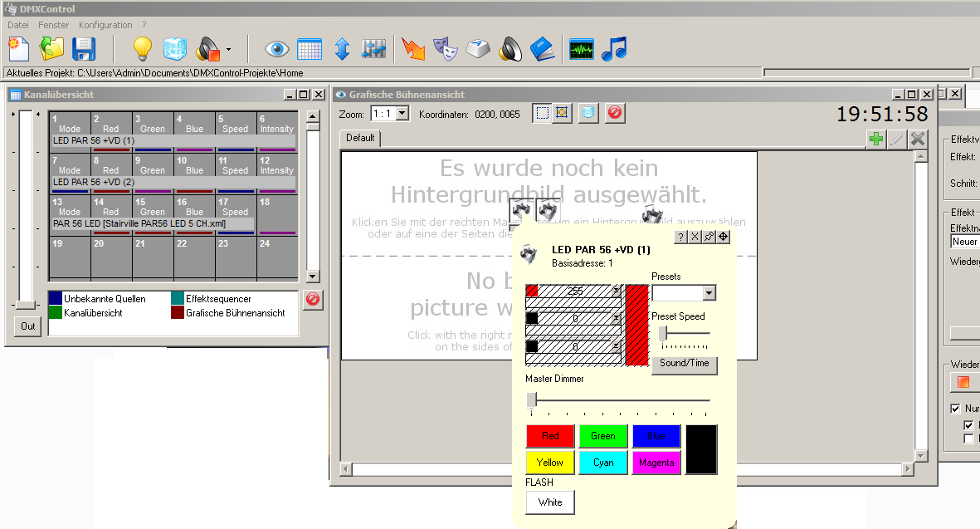This screenshot has height=529, width=980.
Task: Open the Zoom 1:1 dropdown
Action: click(x=402, y=113)
